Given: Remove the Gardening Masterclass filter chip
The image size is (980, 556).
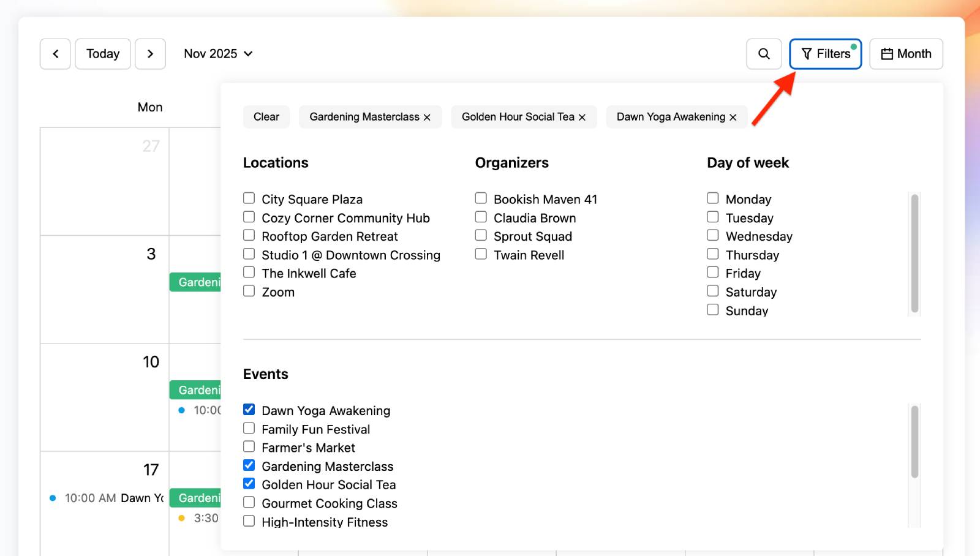Looking at the screenshot, I should click(x=427, y=118).
